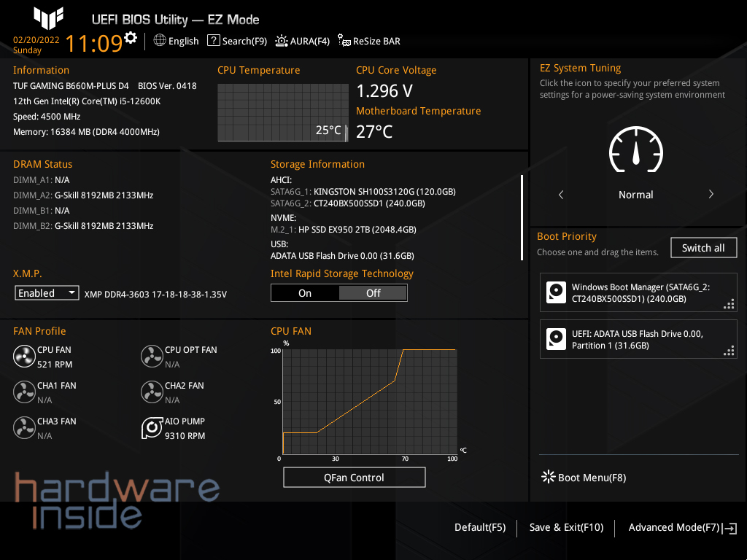Click Save & Exit(F10)

[x=566, y=527]
